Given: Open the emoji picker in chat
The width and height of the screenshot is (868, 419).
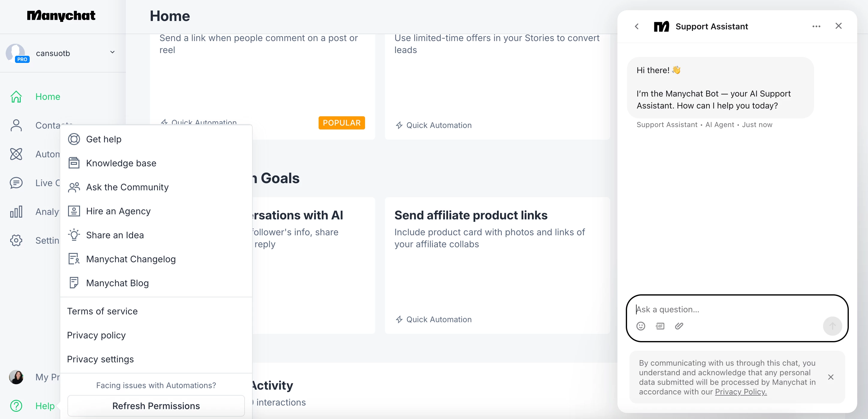Looking at the screenshot, I should [x=641, y=326].
